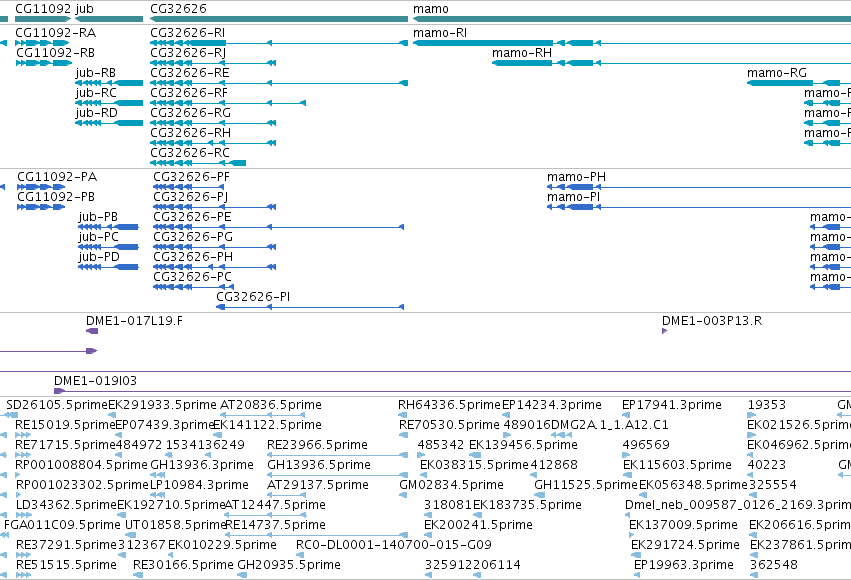Click EST EK139456.5prime
Image resolution: width=851 pixels, height=580 pixels.
pos(523,445)
